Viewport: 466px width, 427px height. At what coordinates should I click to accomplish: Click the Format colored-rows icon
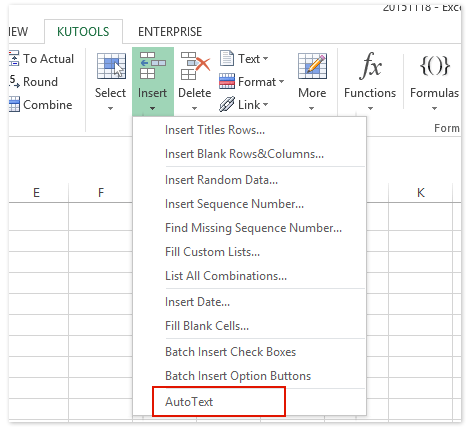(227, 81)
